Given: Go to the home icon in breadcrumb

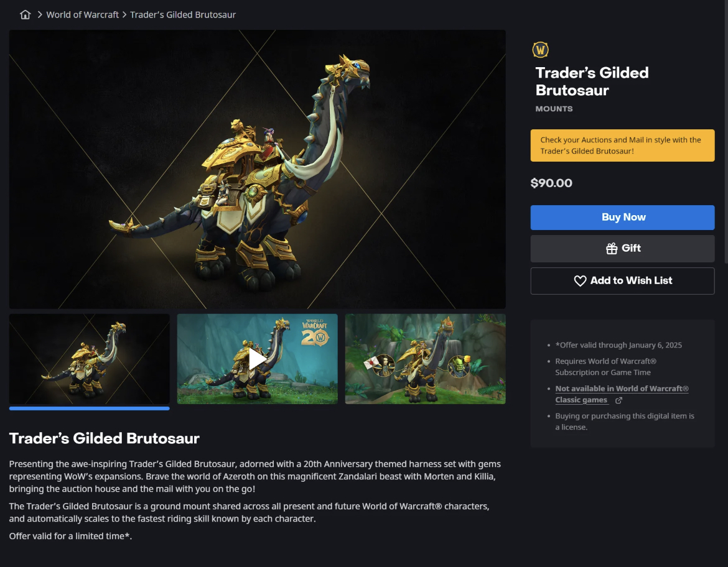Looking at the screenshot, I should tap(25, 15).
